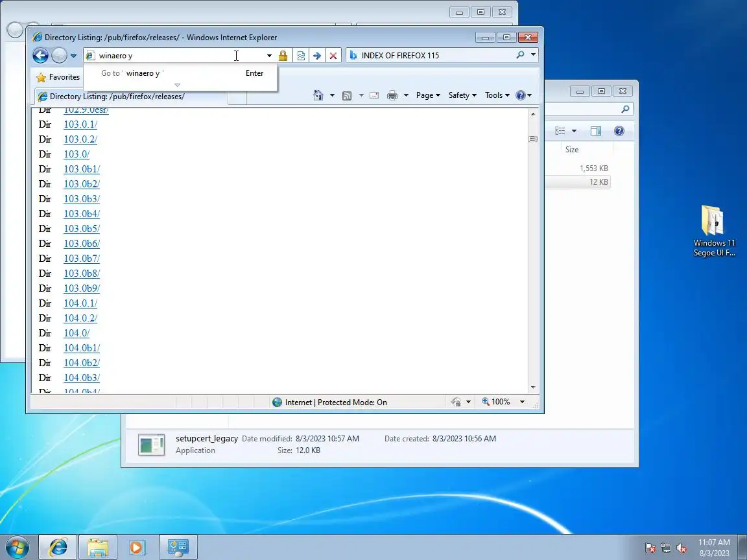Open the Windows Start menu
Image resolution: width=747 pixels, height=560 pixels.
point(17,547)
